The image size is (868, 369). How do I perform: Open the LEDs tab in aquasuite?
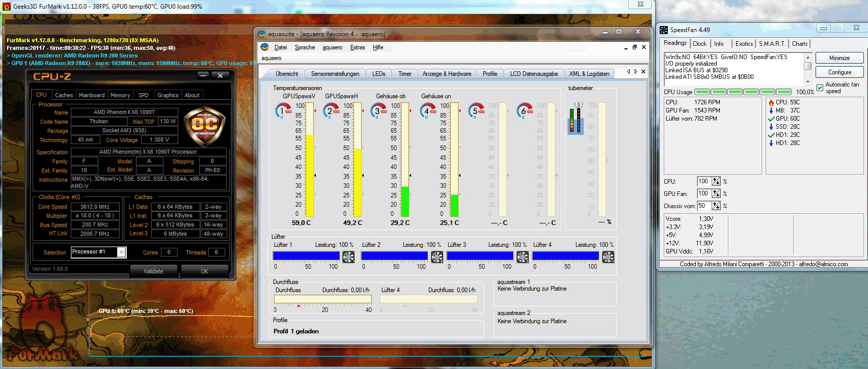pyautogui.click(x=379, y=74)
